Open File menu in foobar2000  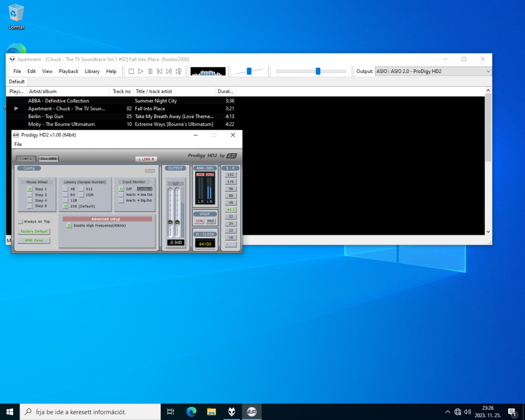(x=17, y=71)
